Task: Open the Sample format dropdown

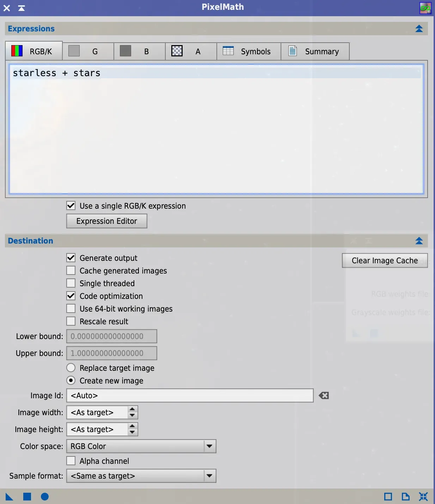Action: click(x=210, y=476)
